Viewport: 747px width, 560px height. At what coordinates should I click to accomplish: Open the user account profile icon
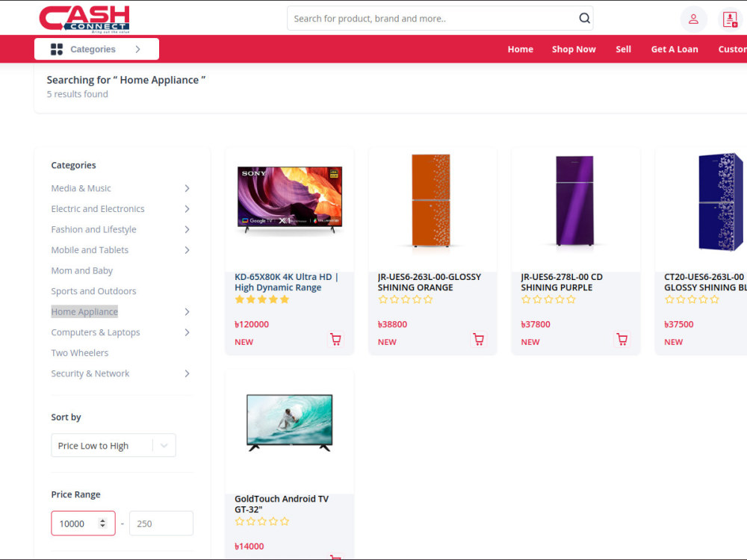(693, 19)
